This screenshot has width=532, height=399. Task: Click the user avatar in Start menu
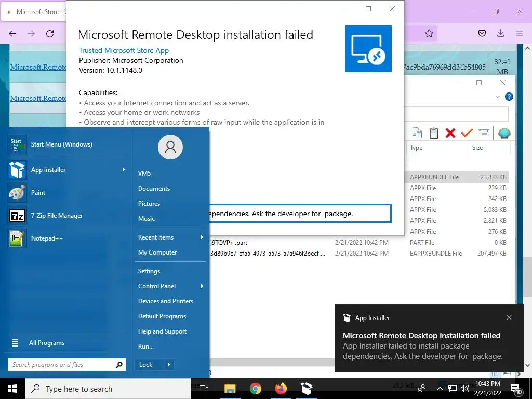pyautogui.click(x=170, y=147)
